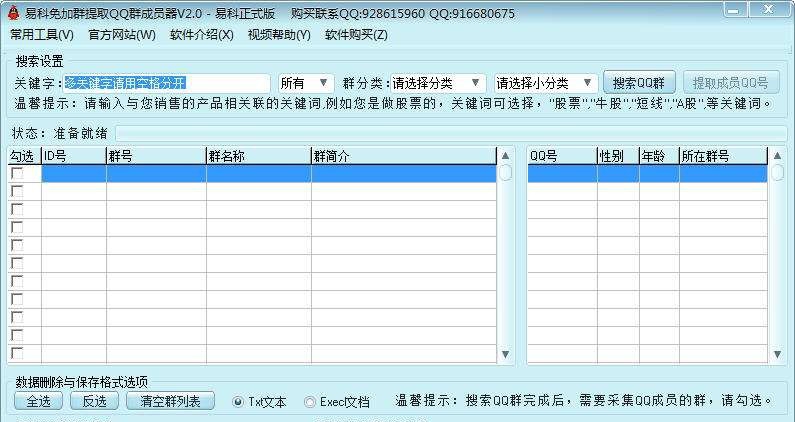The image size is (795, 422).
Task: Click the group list scrollbar thumb
Action: coord(505,172)
